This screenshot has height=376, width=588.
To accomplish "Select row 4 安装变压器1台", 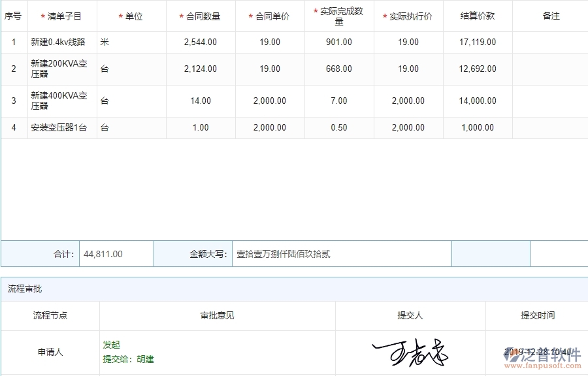I will (x=57, y=128).
